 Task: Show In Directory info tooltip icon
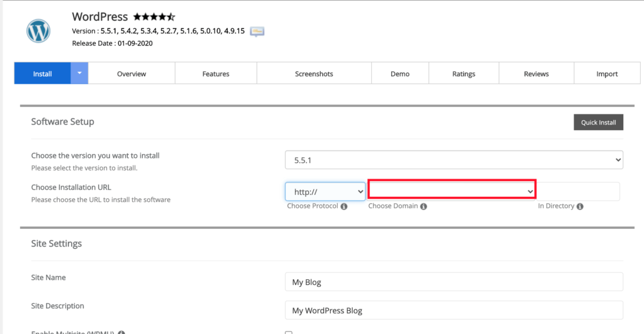tap(580, 206)
